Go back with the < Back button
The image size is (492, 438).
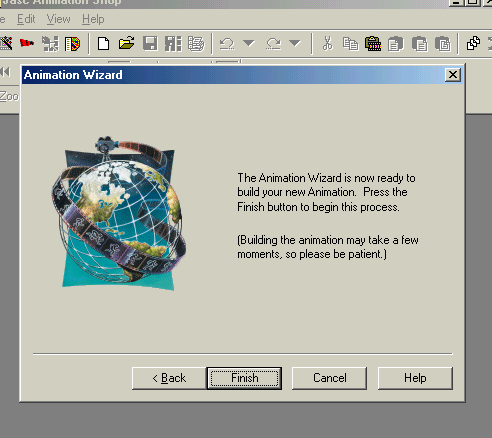pyautogui.click(x=169, y=378)
